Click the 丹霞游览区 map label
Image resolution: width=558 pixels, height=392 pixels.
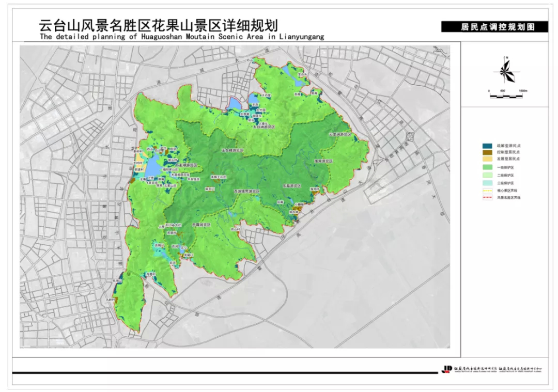[x=201, y=225]
